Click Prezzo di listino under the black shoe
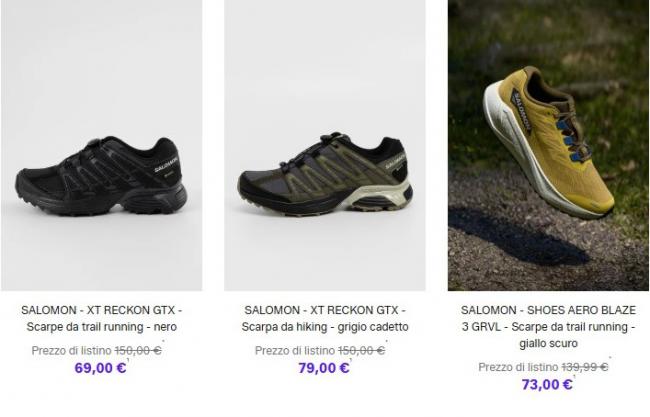 [x=71, y=351]
